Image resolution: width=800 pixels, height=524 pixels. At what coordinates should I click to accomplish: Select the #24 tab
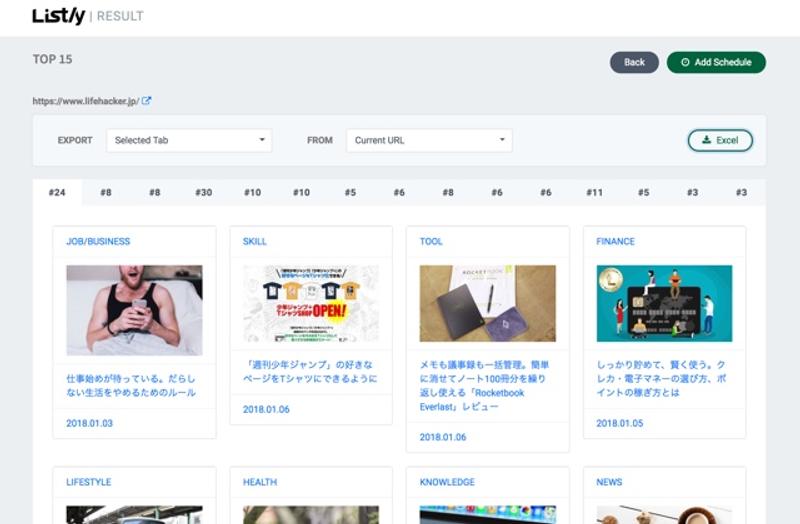(x=57, y=192)
